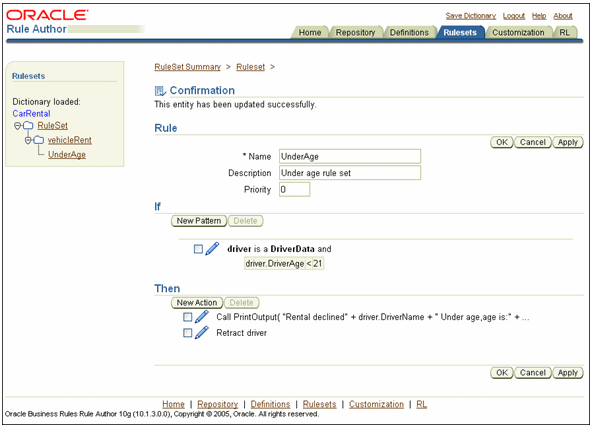Viewport: 594px width, 427px height.
Task: Edit the Retract driver action pencil
Action: pos(202,332)
